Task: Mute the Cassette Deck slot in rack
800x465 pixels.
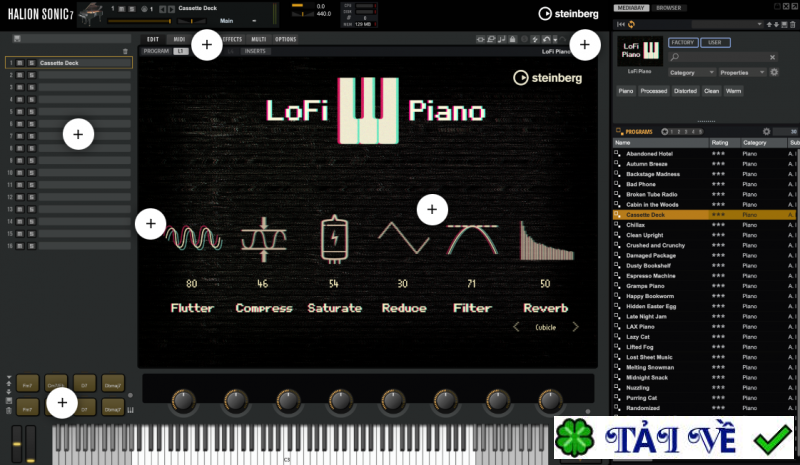Action: pyautogui.click(x=20, y=63)
